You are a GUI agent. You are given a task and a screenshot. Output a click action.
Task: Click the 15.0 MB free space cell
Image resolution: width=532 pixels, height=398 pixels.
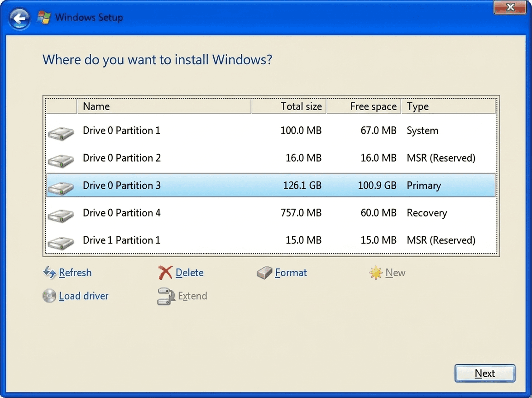[x=379, y=240]
